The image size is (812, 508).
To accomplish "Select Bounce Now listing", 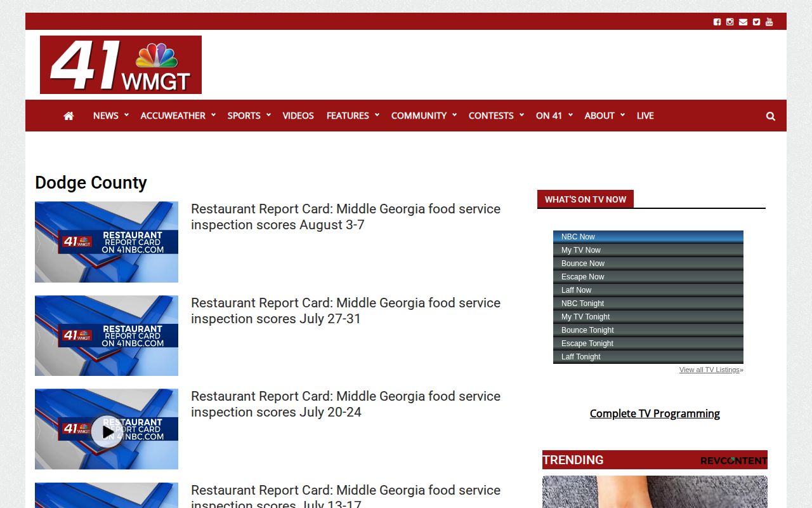I will (x=648, y=264).
